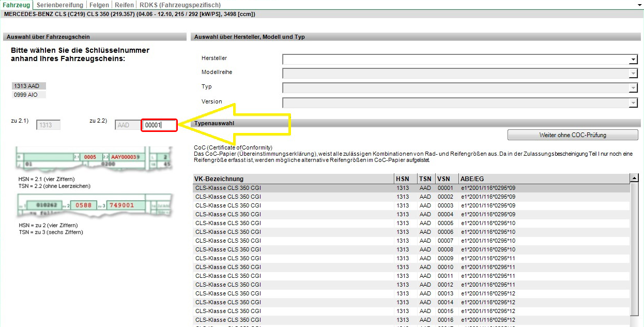Select the row with VSN 00007
The width and height of the screenshot is (644, 327).
coord(411,241)
